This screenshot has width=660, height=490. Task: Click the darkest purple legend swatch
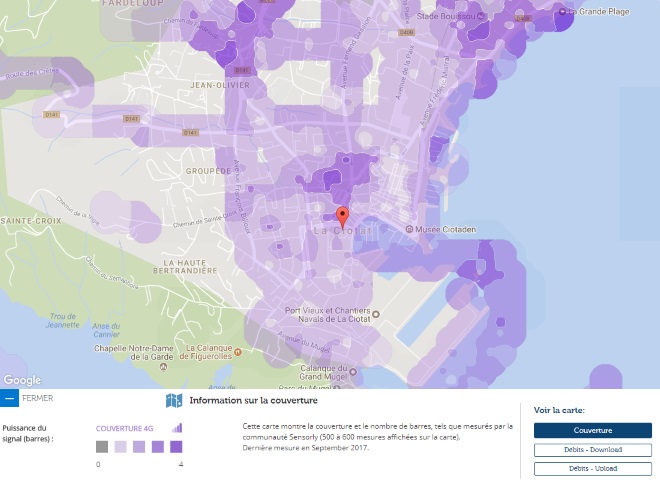tap(176, 447)
